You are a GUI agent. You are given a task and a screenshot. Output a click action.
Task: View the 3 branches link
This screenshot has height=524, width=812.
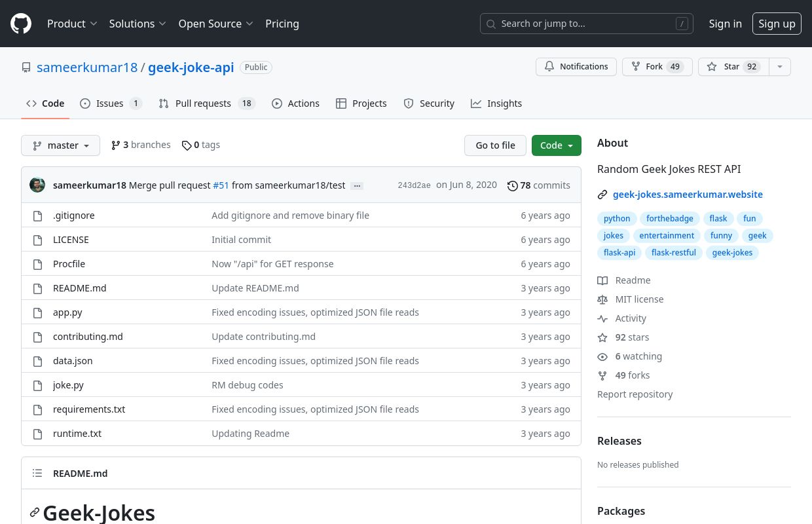[141, 145]
